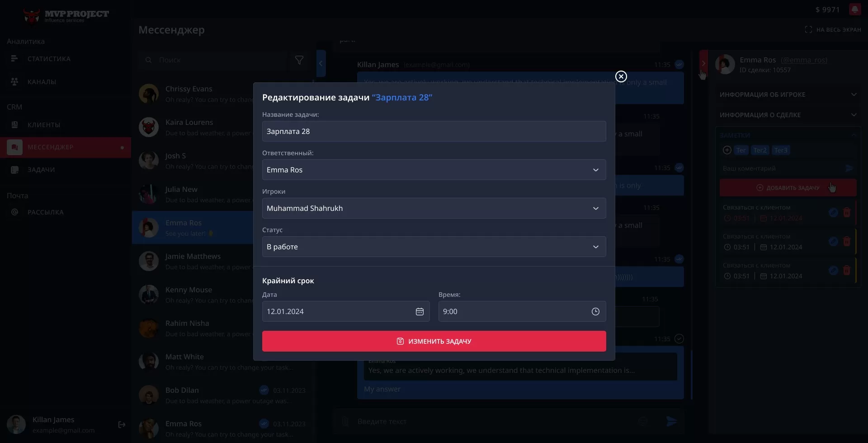Click the ИЗМЕНИТЬ ЗАДАЧУ button
The width and height of the screenshot is (868, 443).
[434, 341]
